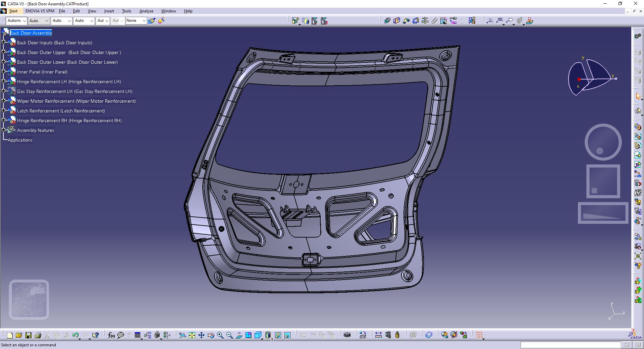Image resolution: width=644 pixels, height=349 pixels.
Task: Click the Save disk icon
Action: (x=29, y=335)
